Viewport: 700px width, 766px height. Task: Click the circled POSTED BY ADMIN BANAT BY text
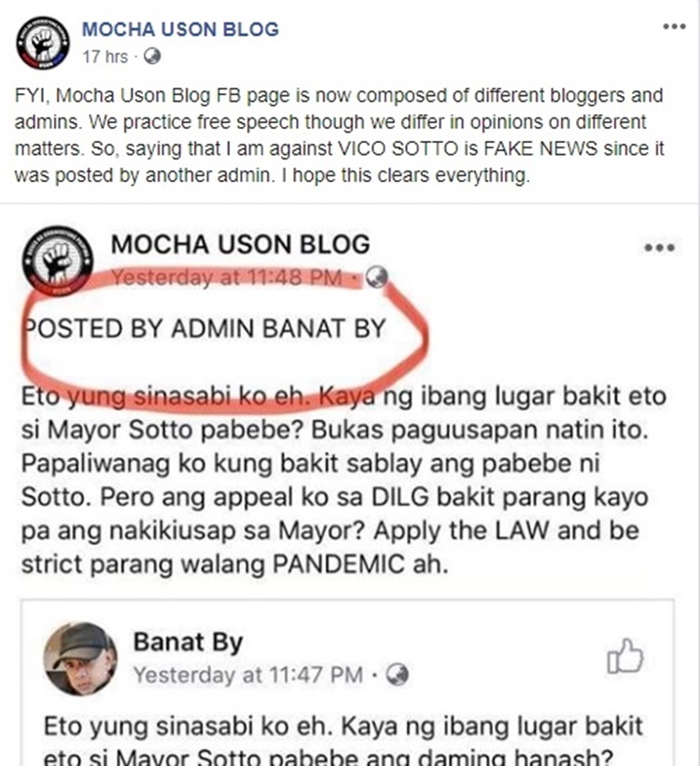point(204,328)
